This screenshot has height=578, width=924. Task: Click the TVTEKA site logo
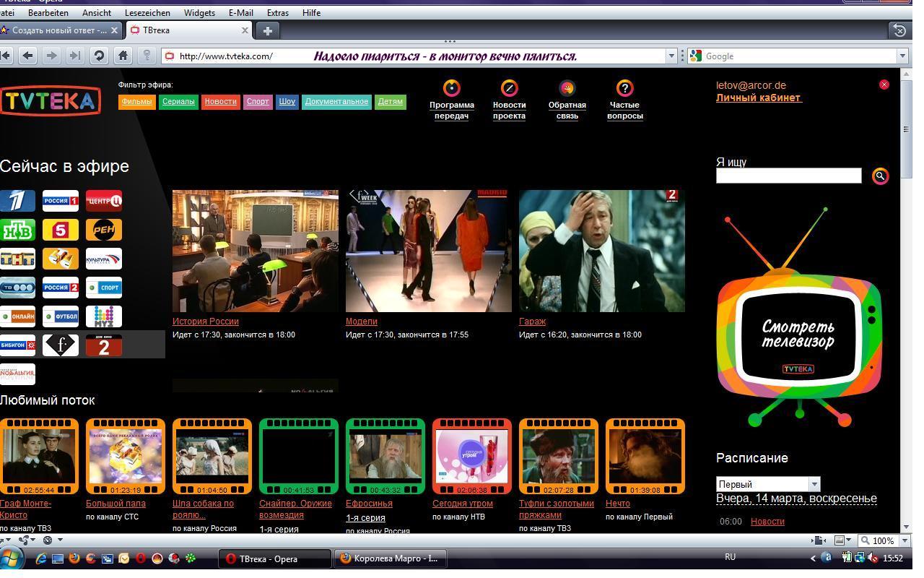50,101
